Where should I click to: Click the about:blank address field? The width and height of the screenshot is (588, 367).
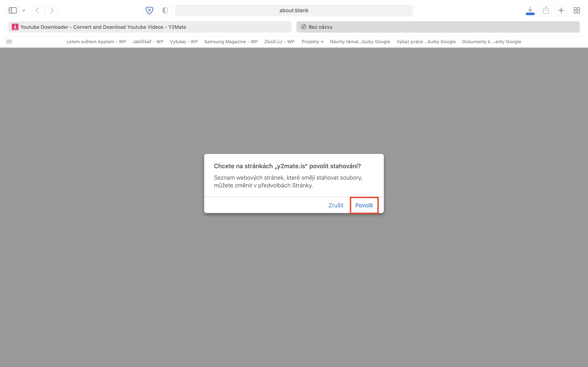[x=294, y=10]
